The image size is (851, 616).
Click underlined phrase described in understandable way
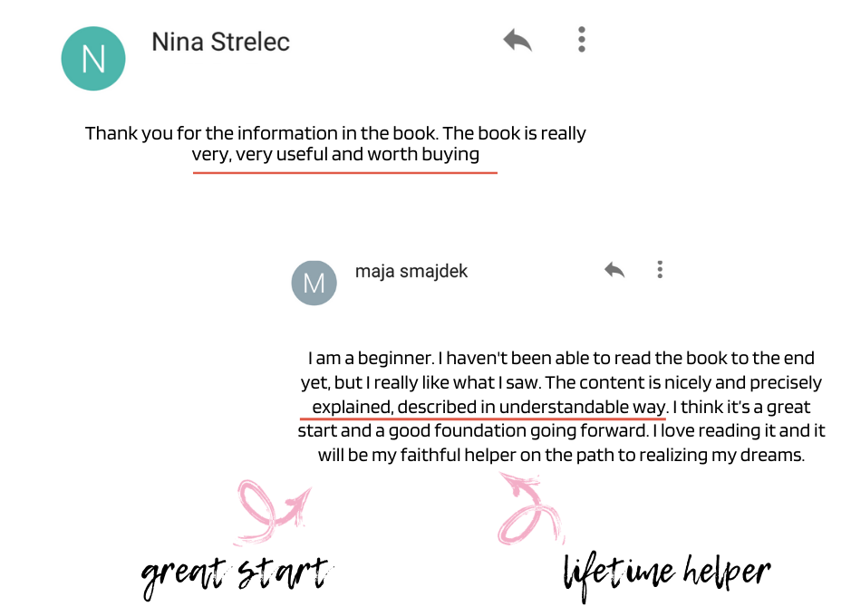pyautogui.click(x=531, y=407)
